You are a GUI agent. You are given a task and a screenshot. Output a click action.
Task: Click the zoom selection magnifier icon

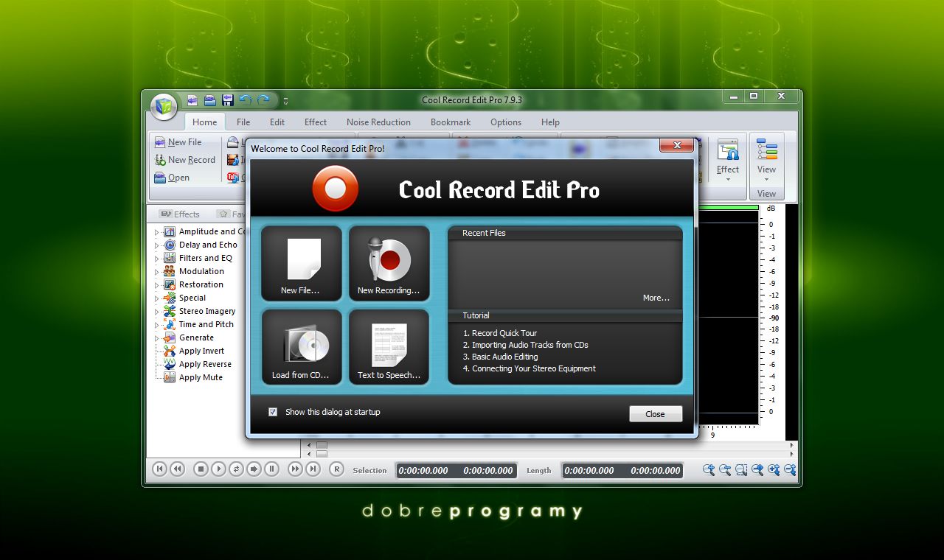pos(741,469)
